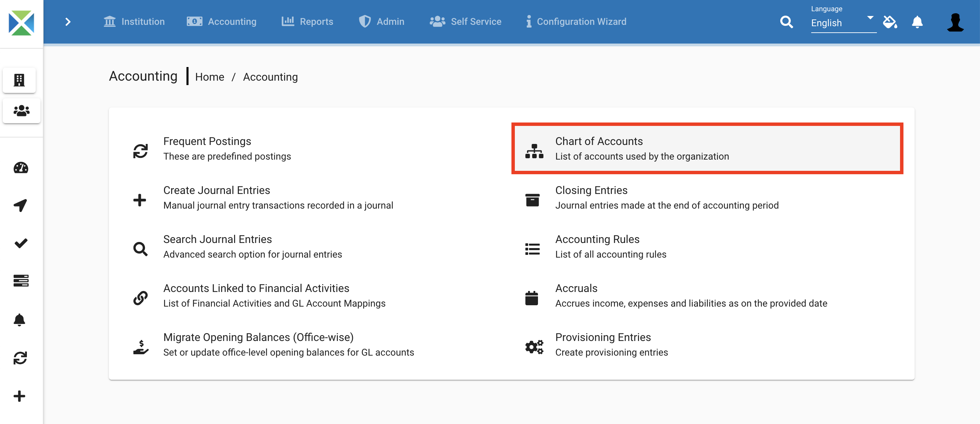This screenshot has height=424, width=980.
Task: Open the Accounting menu in the top bar
Action: point(222,22)
